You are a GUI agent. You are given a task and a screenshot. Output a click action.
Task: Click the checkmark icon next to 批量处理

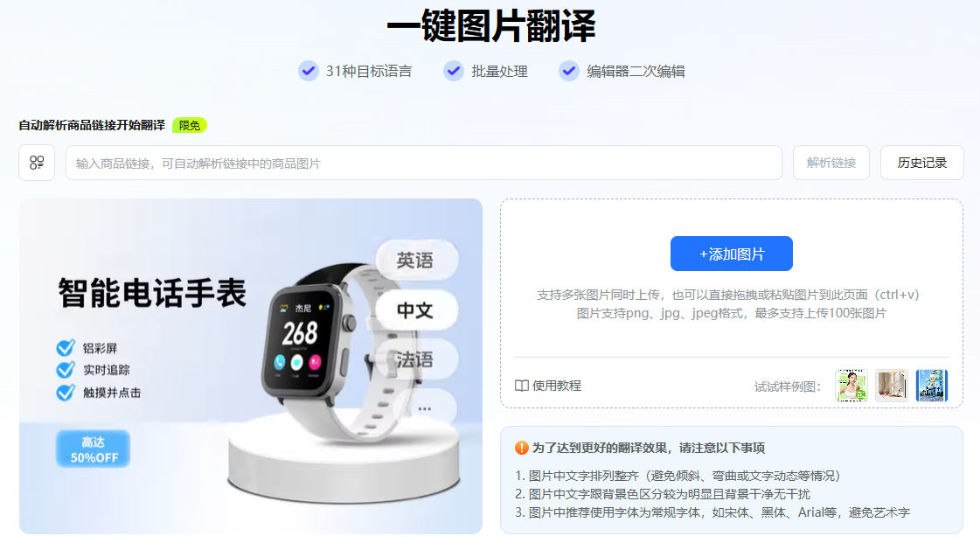(453, 71)
